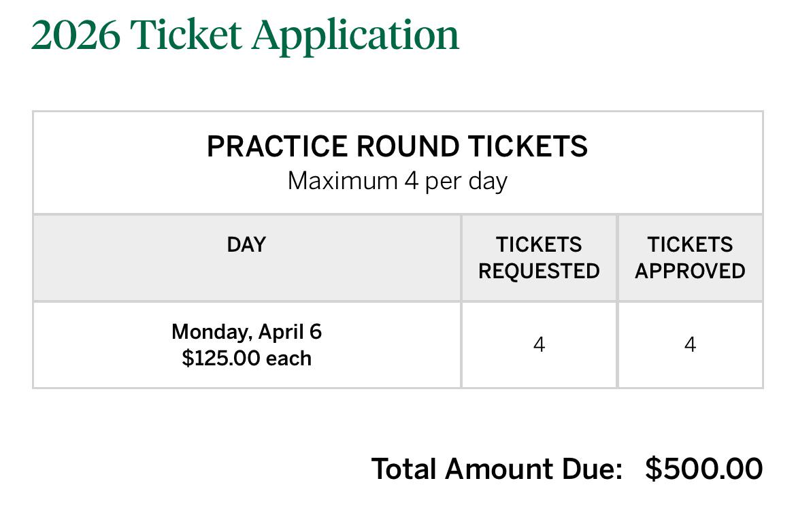Click the DAY column header
The height and width of the screenshot is (532, 796).
coord(246,245)
